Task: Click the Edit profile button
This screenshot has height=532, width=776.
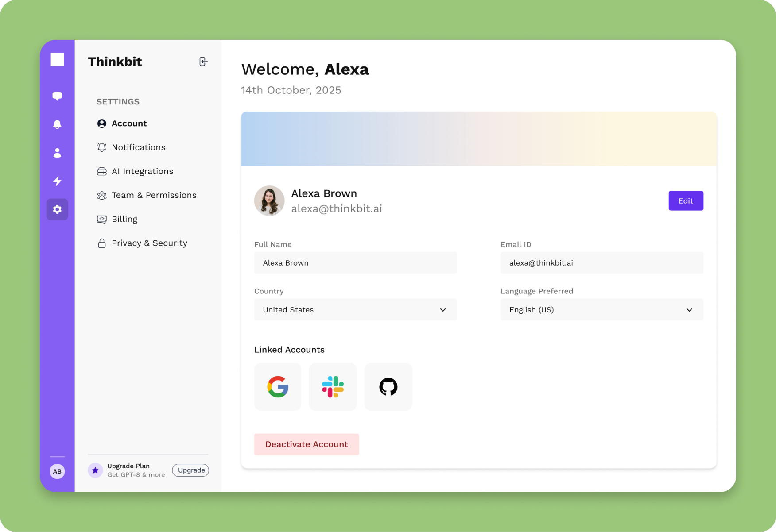Action: click(686, 200)
